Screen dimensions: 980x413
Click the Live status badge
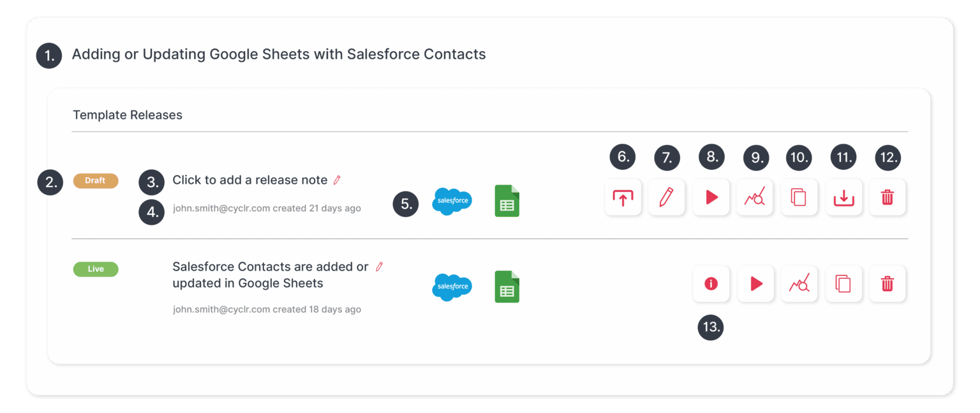(95, 269)
